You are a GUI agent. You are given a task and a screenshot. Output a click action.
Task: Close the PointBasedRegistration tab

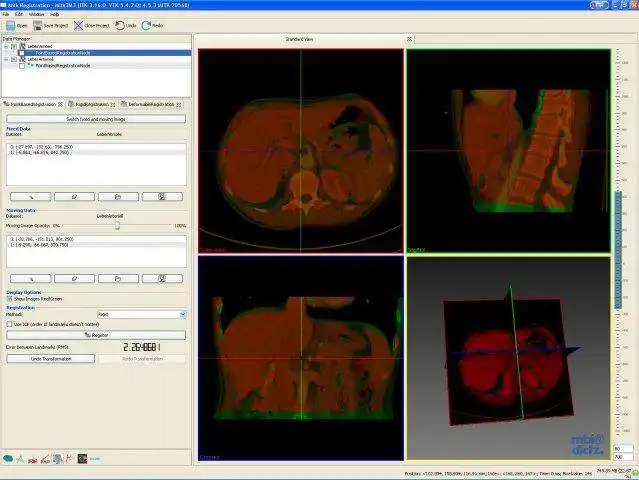click(60, 104)
